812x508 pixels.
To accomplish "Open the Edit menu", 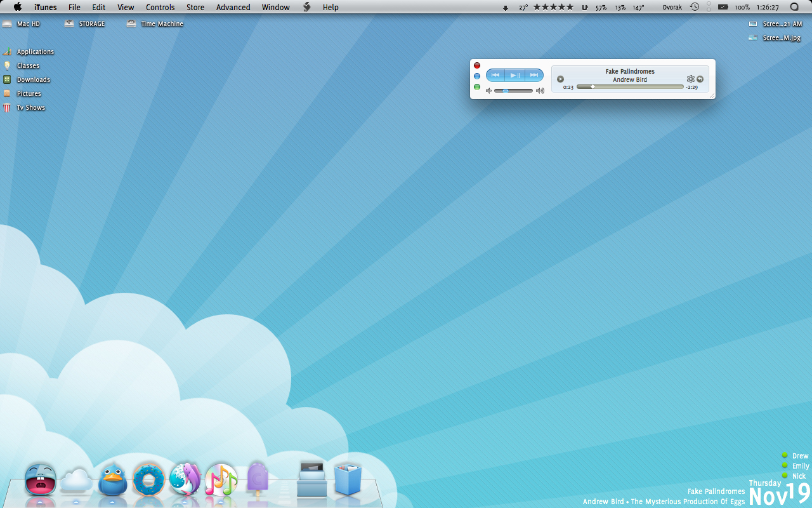I will [x=99, y=7].
